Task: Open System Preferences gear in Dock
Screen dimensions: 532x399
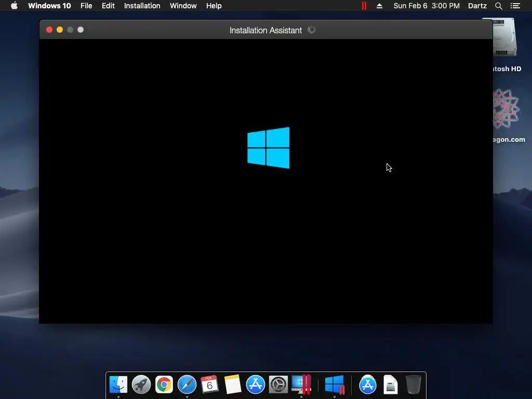Action: [278, 384]
